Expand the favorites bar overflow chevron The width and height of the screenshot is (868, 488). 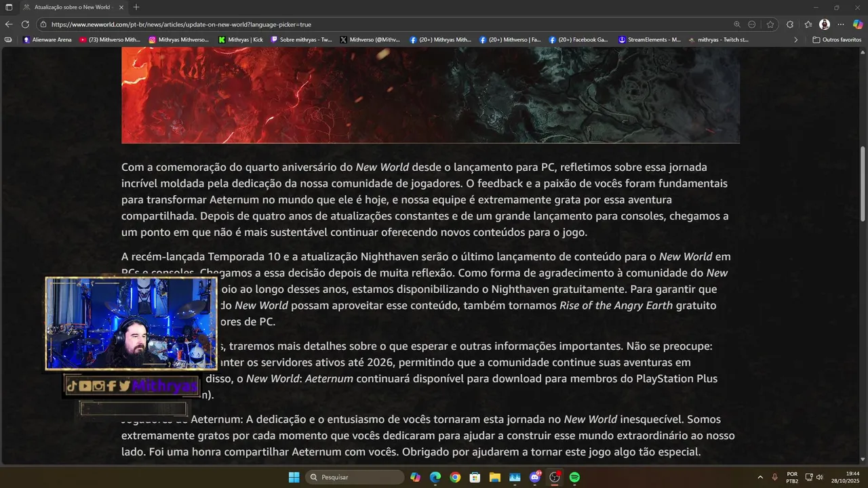coord(795,40)
